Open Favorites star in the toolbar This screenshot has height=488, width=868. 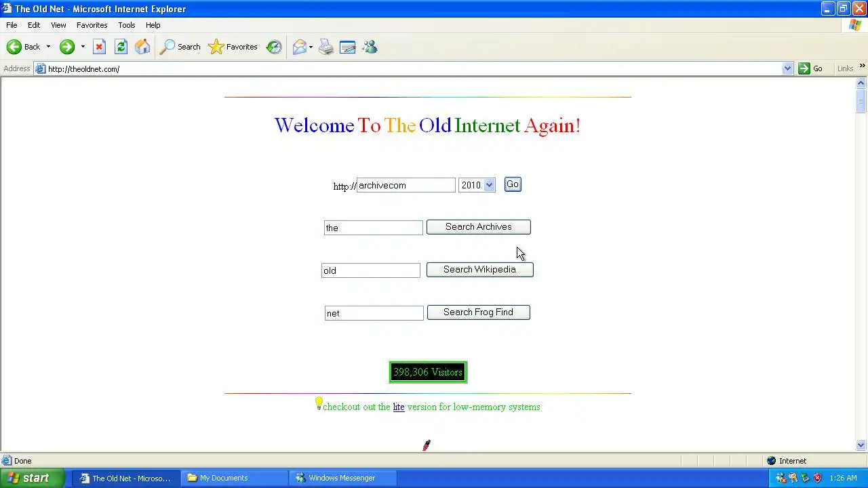(x=233, y=47)
